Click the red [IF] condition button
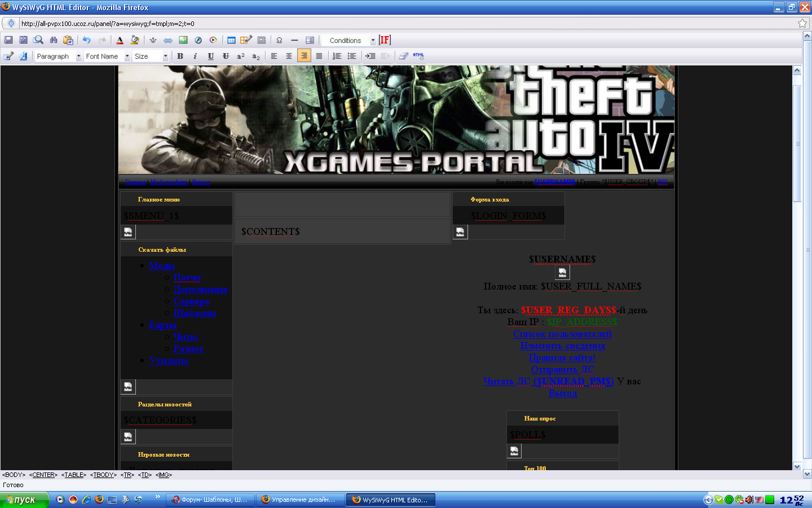 (385, 40)
